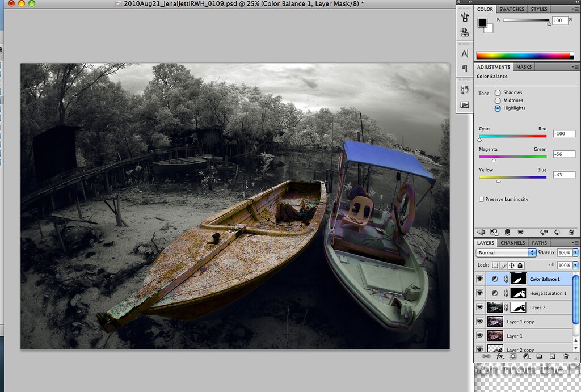Open the Character panel icon

click(x=465, y=54)
